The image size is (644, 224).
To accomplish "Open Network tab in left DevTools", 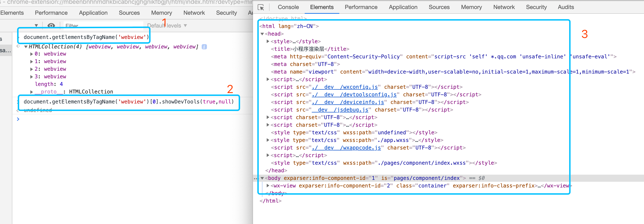I will pos(194,13).
